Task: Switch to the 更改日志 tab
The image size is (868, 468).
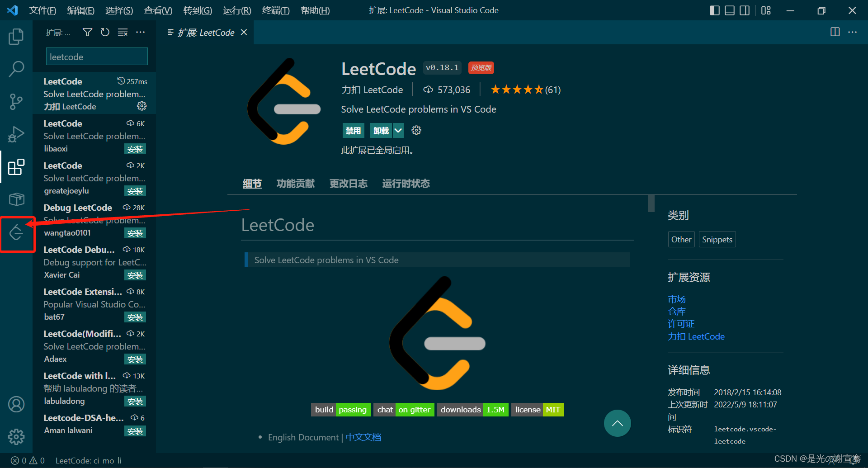Action: click(x=349, y=184)
